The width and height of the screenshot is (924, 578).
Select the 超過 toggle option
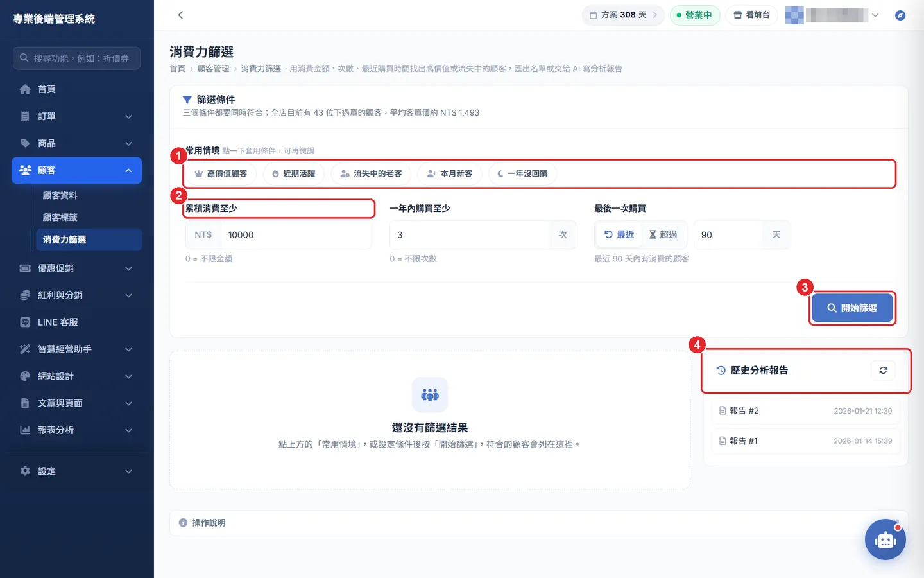coord(663,235)
